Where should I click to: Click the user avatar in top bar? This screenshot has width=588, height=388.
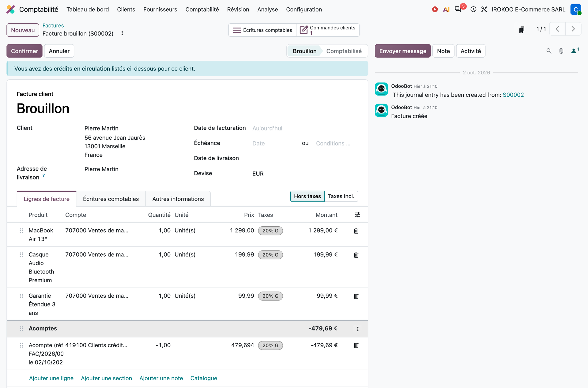coord(575,9)
